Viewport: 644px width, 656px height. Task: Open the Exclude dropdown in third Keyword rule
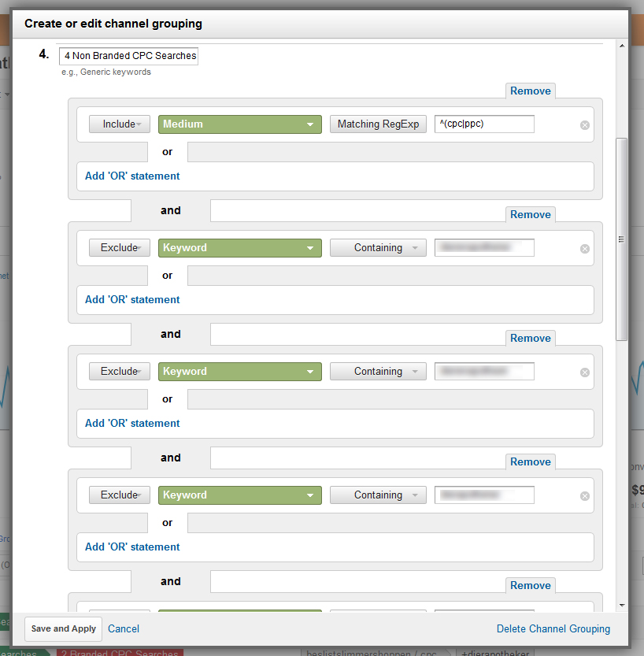[x=119, y=495]
